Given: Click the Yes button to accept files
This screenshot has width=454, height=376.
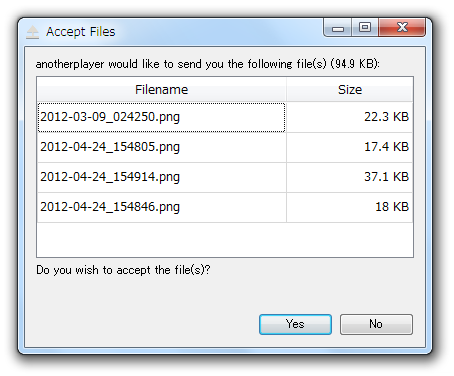Looking at the screenshot, I should click(295, 324).
